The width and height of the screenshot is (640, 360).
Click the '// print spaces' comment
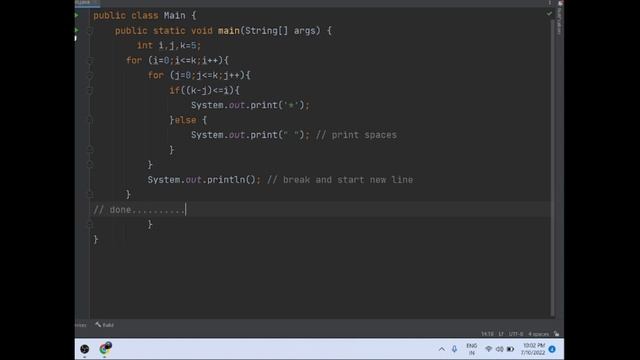click(x=356, y=135)
